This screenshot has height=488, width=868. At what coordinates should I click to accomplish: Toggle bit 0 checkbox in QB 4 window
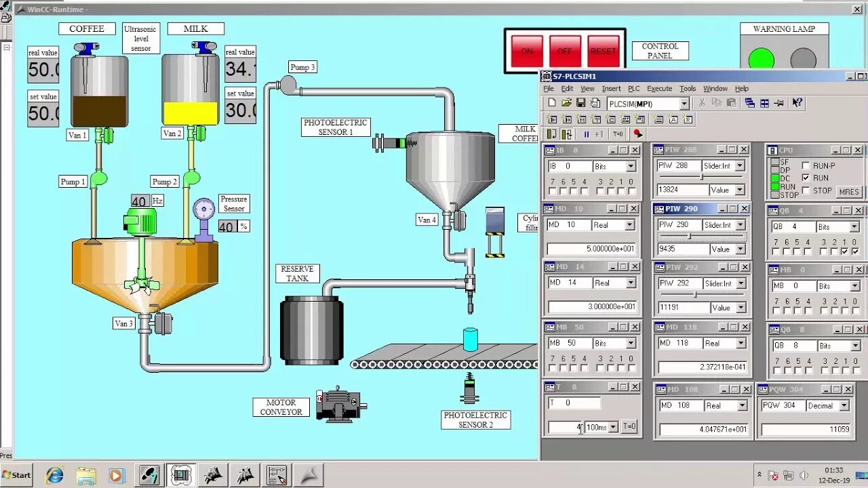854,251
